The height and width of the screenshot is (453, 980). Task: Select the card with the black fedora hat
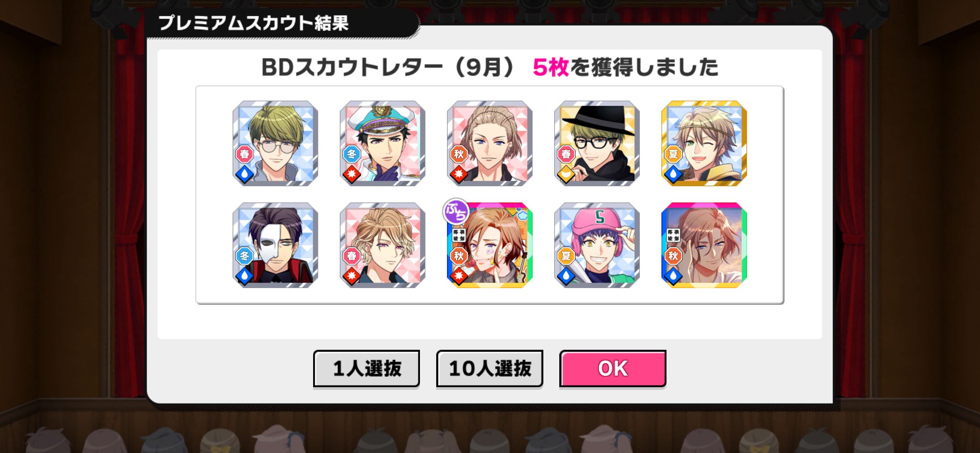pos(597,143)
